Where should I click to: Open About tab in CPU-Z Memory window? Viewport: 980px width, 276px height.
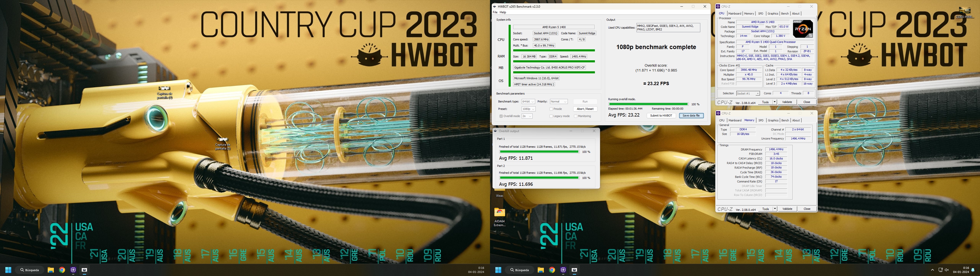796,120
